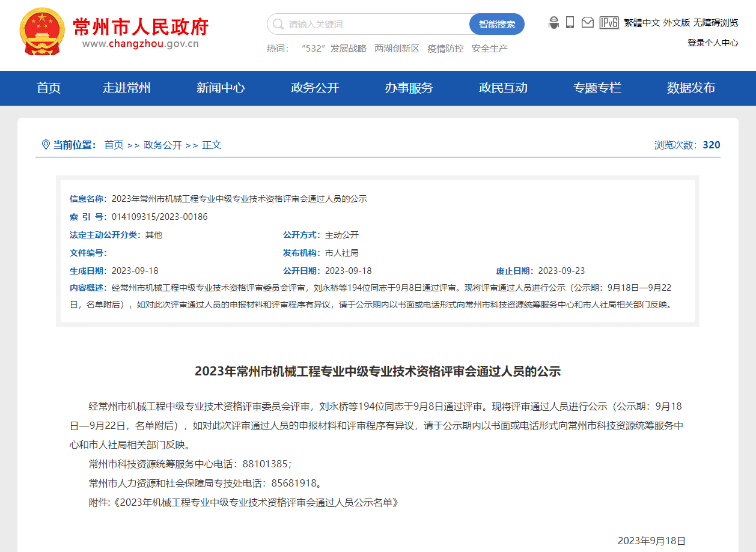Viewport: 756px width, 552px height.
Task: Click 登录个人中心 login link
Action: (x=713, y=43)
